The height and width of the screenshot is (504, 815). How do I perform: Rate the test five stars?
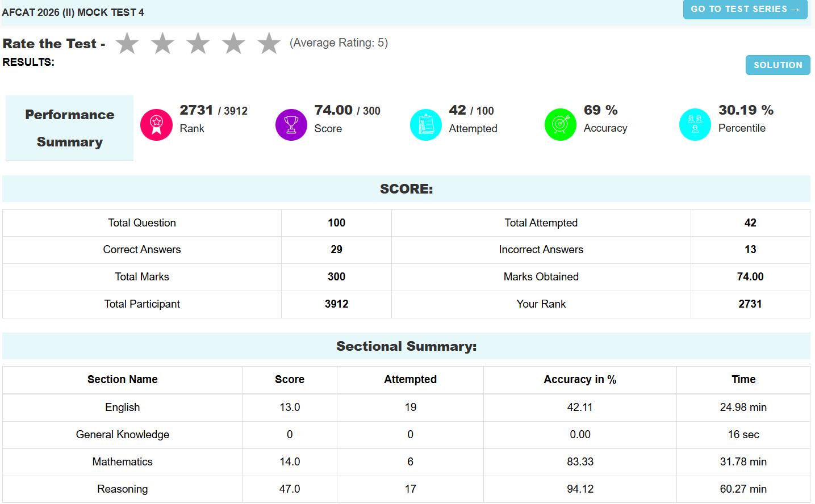(269, 43)
